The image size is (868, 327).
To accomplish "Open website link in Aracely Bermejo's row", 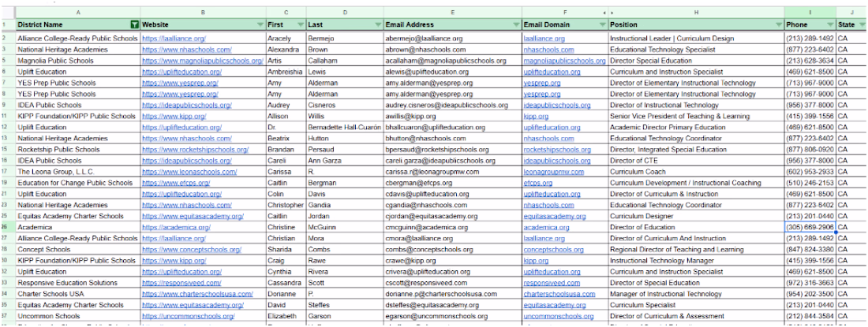I will [174, 39].
